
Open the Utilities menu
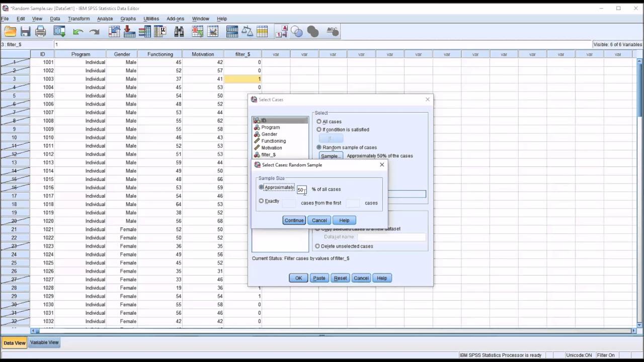coord(151,19)
